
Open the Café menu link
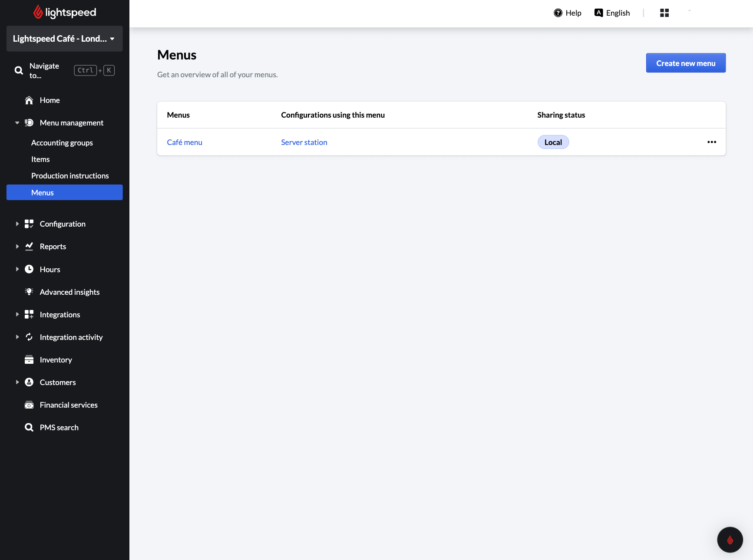click(185, 142)
